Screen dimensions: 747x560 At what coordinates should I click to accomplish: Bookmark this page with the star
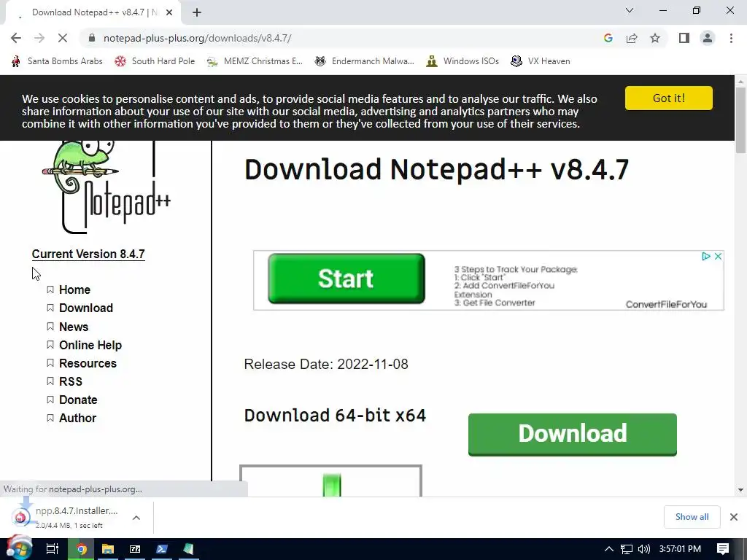[655, 38]
